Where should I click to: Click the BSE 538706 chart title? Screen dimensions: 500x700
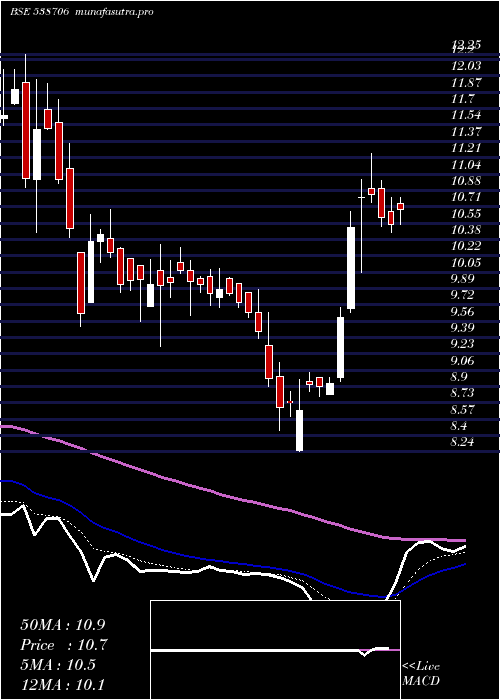pyautogui.click(x=38, y=12)
